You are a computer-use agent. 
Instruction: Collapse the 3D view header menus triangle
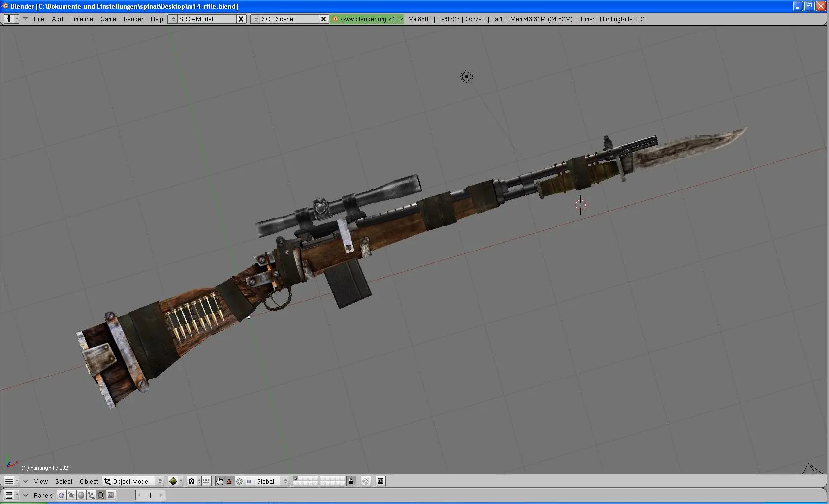click(x=26, y=481)
